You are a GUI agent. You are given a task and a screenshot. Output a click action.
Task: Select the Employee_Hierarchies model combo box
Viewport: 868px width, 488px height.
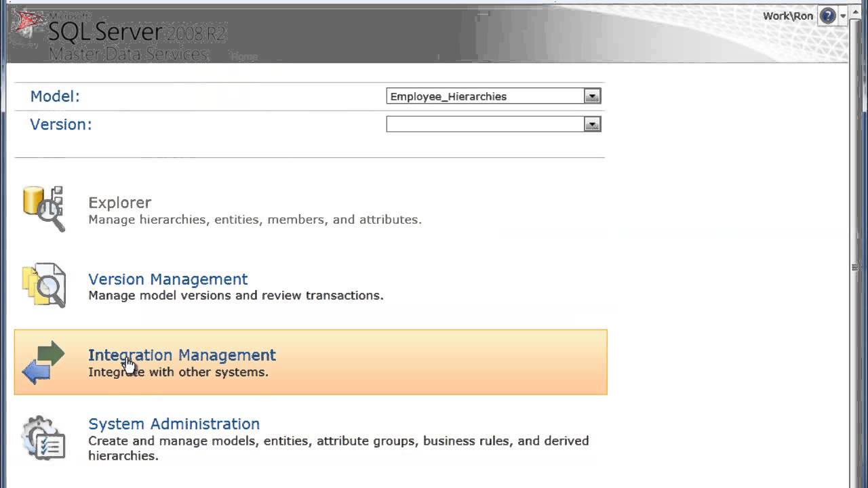(x=493, y=96)
